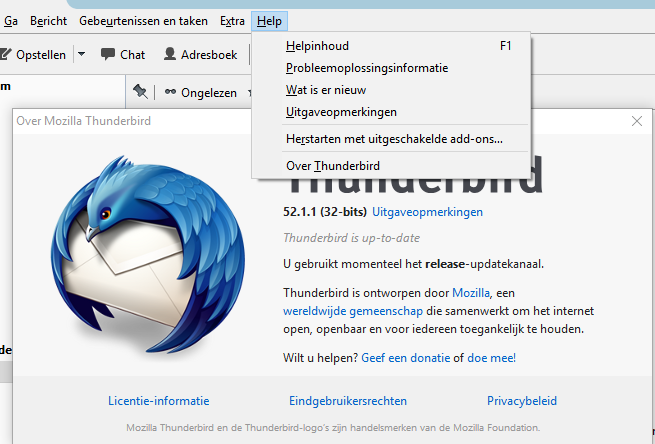Viewport: 655px width, 444px height.
Task: Click the version text 52.1.1 (32-bits)
Action: coord(325,212)
